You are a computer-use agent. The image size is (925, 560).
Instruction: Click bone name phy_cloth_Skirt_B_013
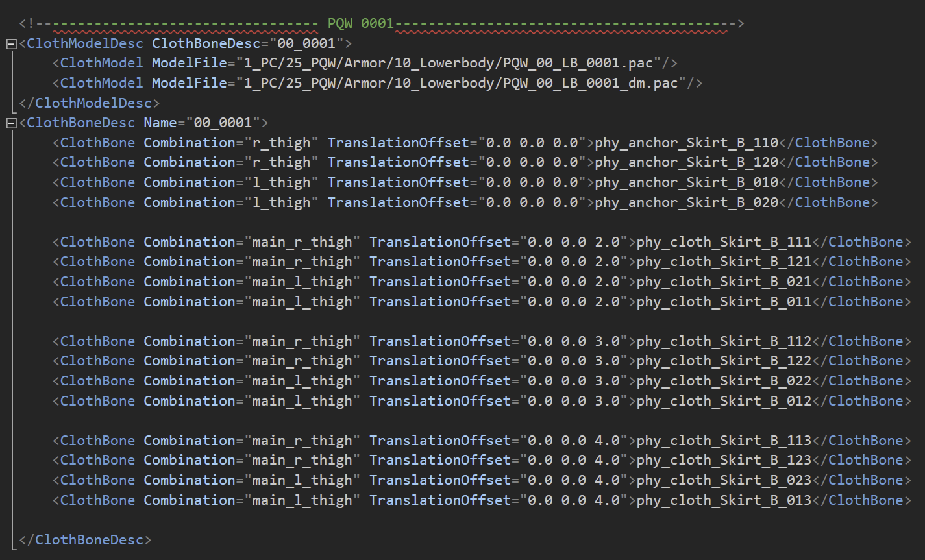pyautogui.click(x=724, y=500)
